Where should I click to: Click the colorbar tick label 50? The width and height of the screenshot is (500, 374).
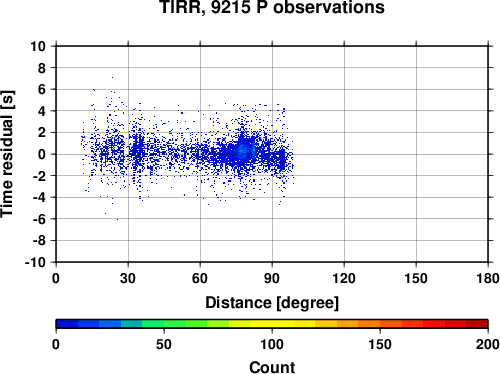(164, 344)
